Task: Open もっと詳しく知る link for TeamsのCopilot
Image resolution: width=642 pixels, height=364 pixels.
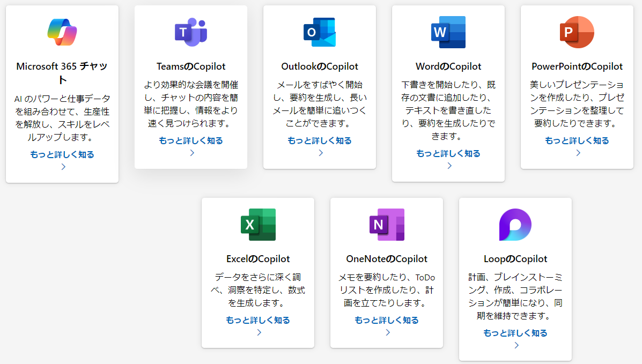Action: click(x=191, y=140)
